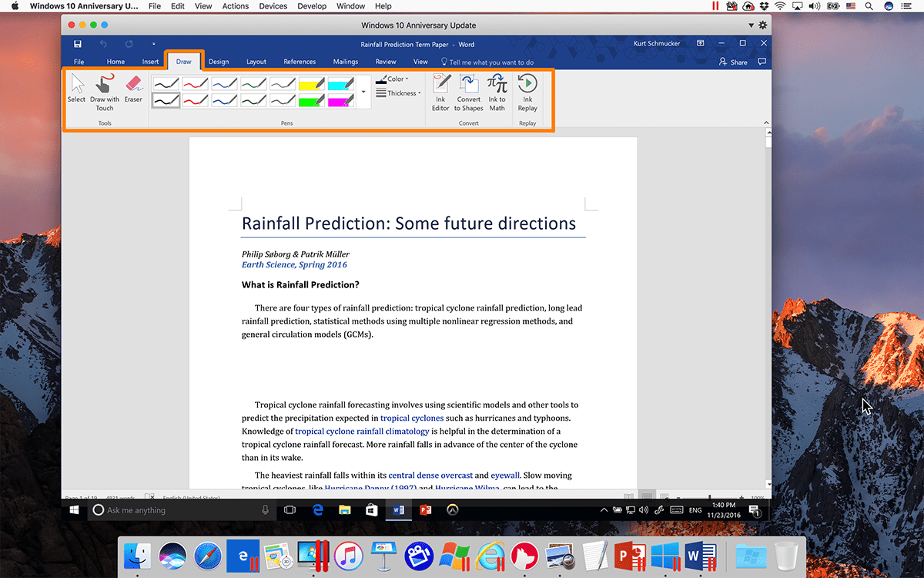Select the bright green highlighter pen
The image size is (924, 578).
[x=312, y=99]
